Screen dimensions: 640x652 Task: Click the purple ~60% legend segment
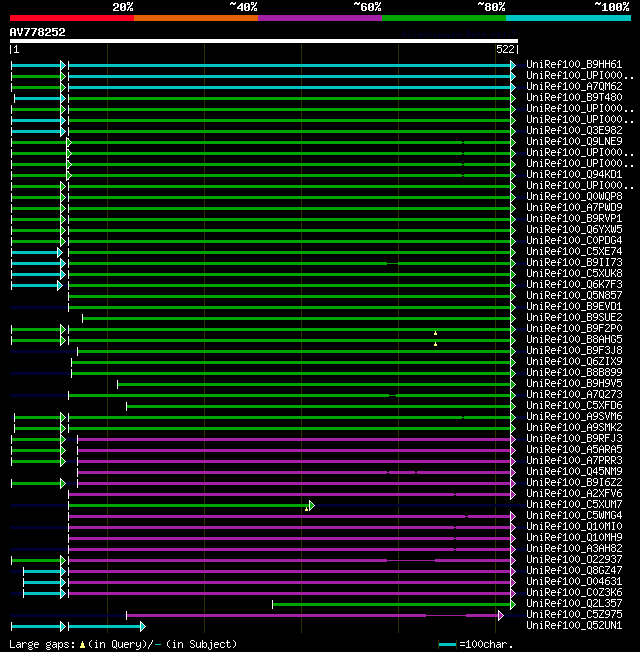click(320, 18)
